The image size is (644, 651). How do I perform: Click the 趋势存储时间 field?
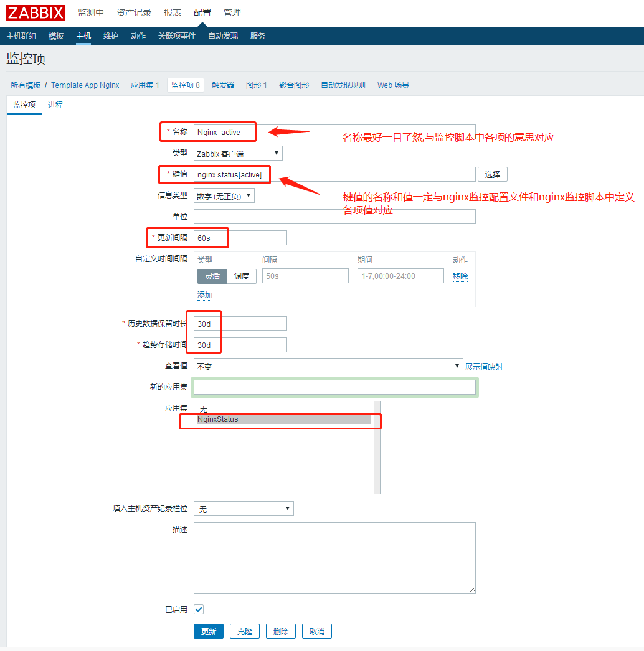240,345
